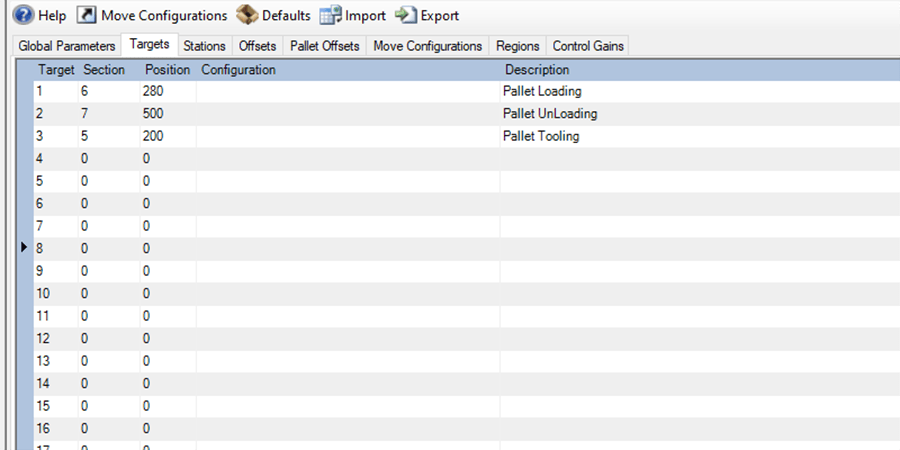
Task: Show the Regions tab
Action: pos(518,46)
